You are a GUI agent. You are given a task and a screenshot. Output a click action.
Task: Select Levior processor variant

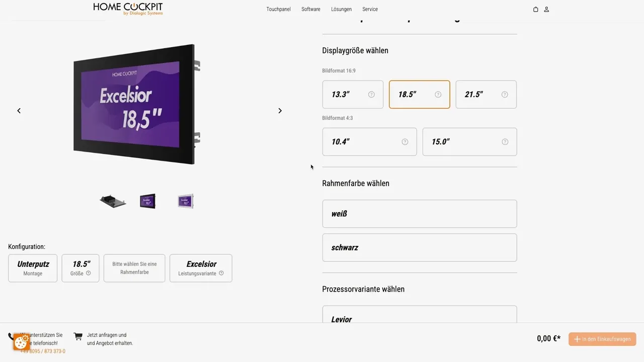point(420,315)
